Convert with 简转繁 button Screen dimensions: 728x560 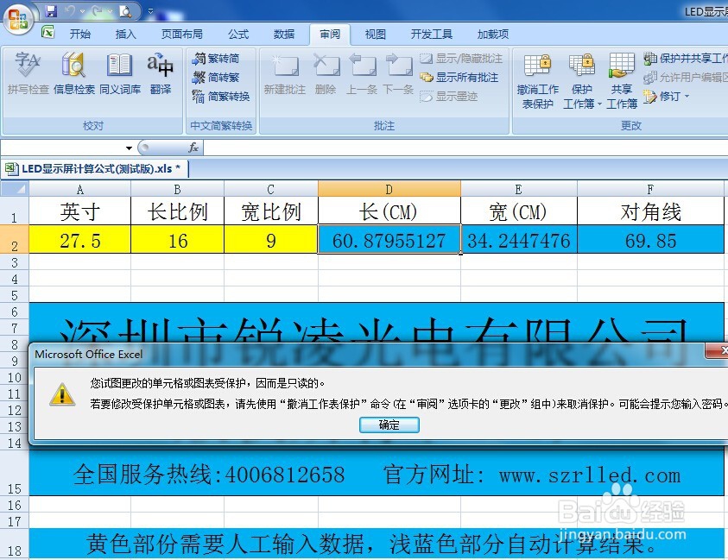[216, 78]
